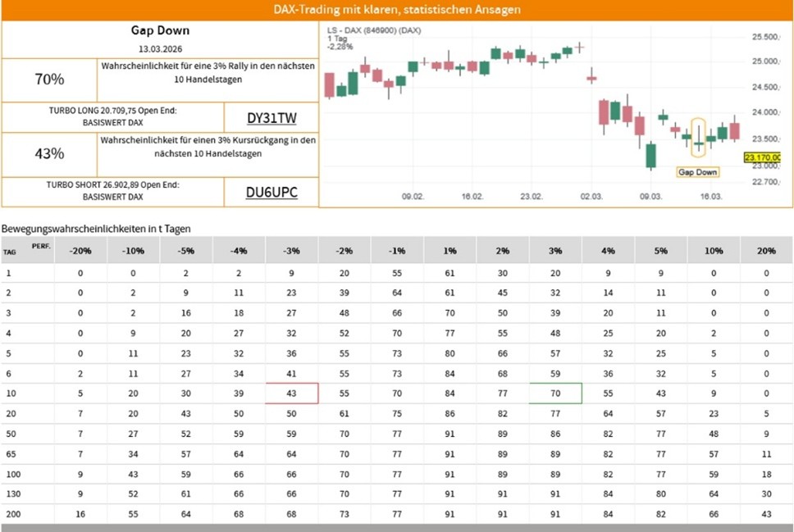Select row label 200 in the TAG column
The image size is (794, 532).
[10, 512]
